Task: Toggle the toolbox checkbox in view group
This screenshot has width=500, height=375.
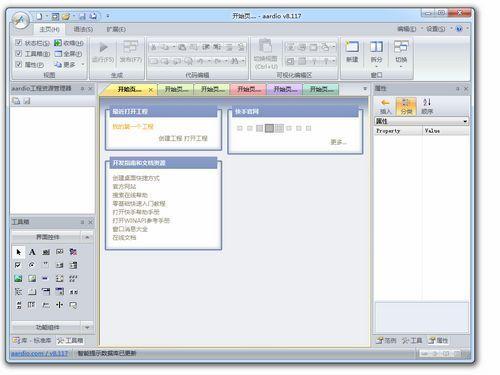Action: (x=19, y=53)
